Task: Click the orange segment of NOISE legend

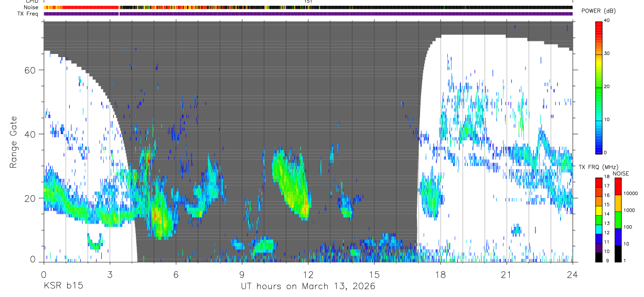Action: click(x=618, y=203)
